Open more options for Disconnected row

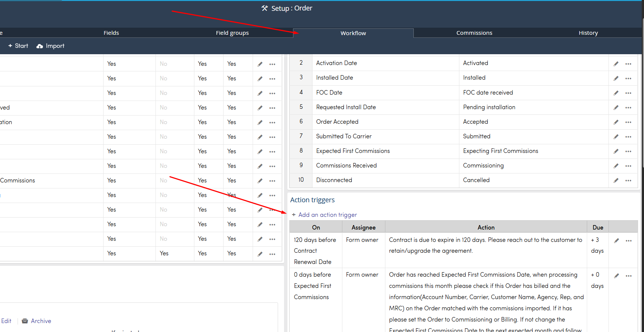628,181
